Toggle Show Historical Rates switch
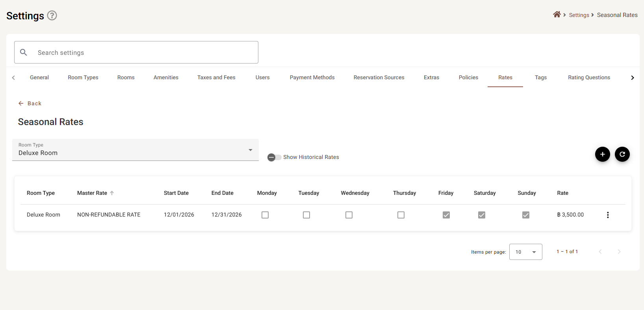Viewport: 644px width, 310px height. (x=274, y=157)
